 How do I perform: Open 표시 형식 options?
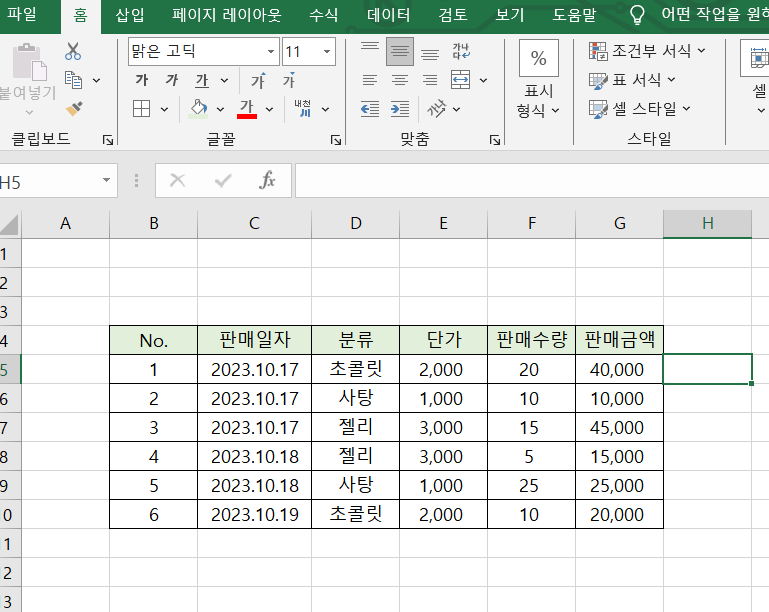click(538, 101)
